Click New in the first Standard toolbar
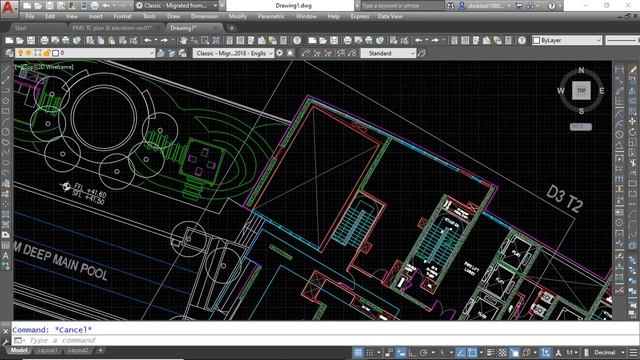 [x=9, y=40]
